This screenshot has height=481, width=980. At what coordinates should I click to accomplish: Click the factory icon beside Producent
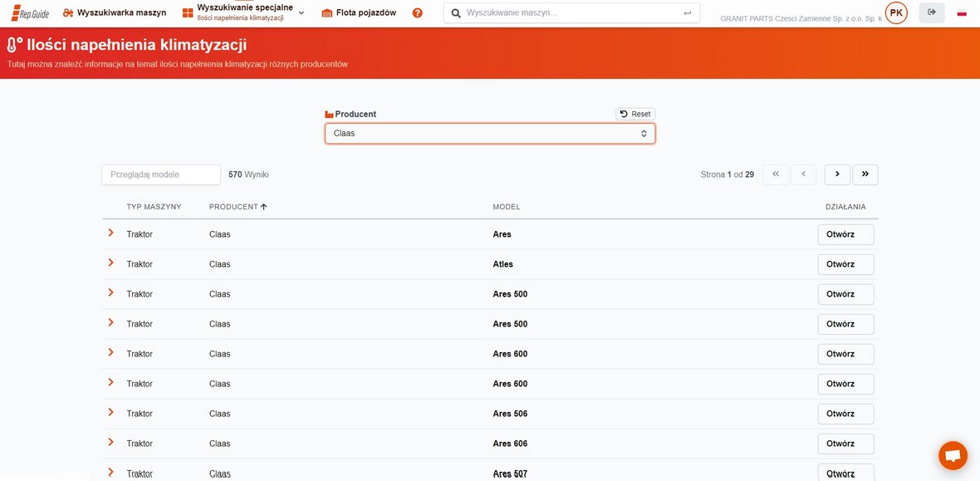330,115
